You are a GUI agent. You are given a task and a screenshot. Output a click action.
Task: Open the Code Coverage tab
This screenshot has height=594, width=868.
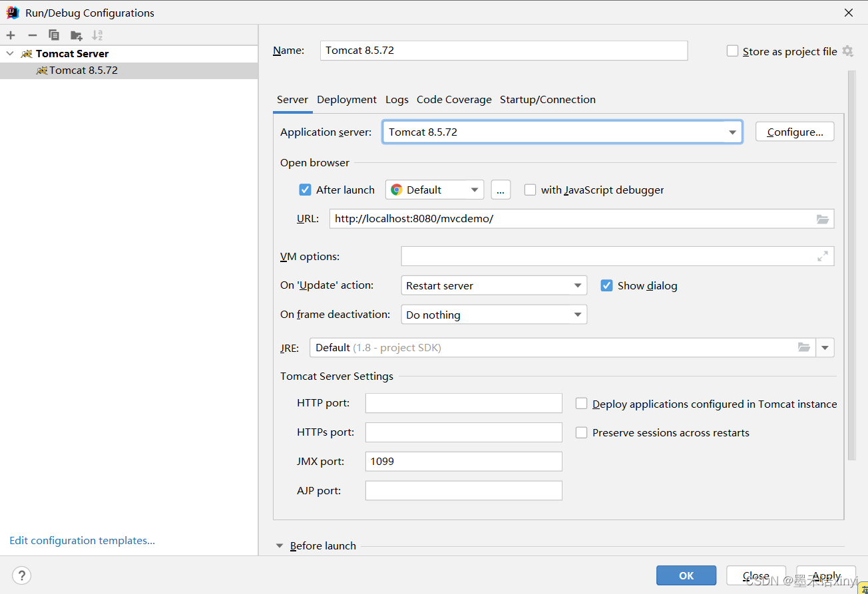454,100
